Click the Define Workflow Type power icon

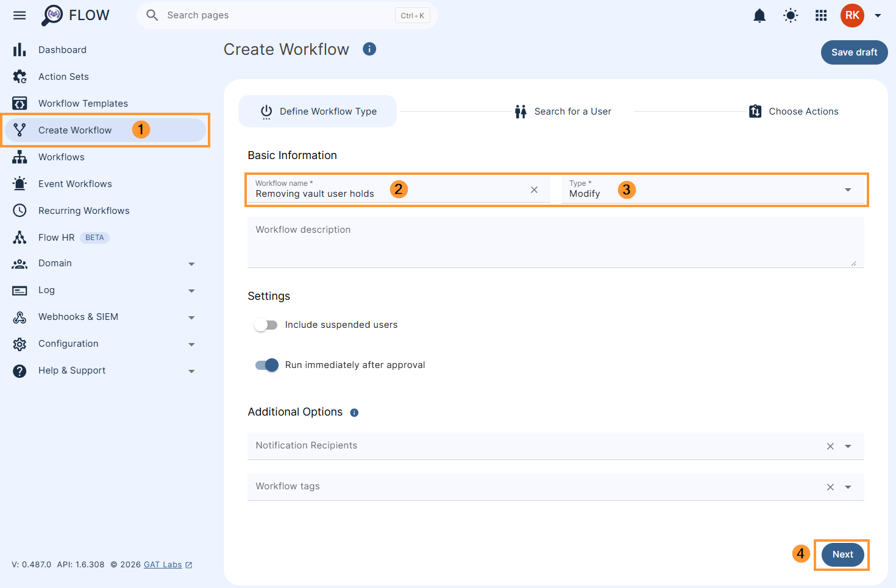pos(266,112)
